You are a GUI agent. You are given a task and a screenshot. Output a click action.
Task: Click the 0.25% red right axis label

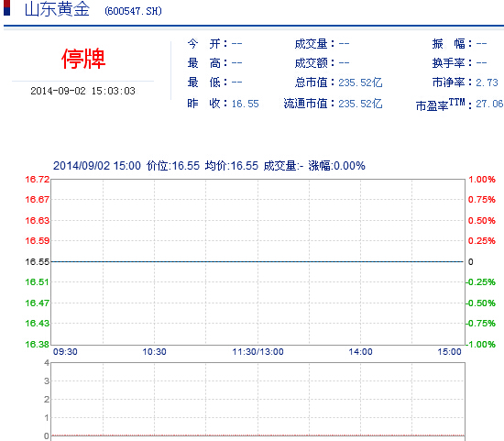click(x=481, y=240)
